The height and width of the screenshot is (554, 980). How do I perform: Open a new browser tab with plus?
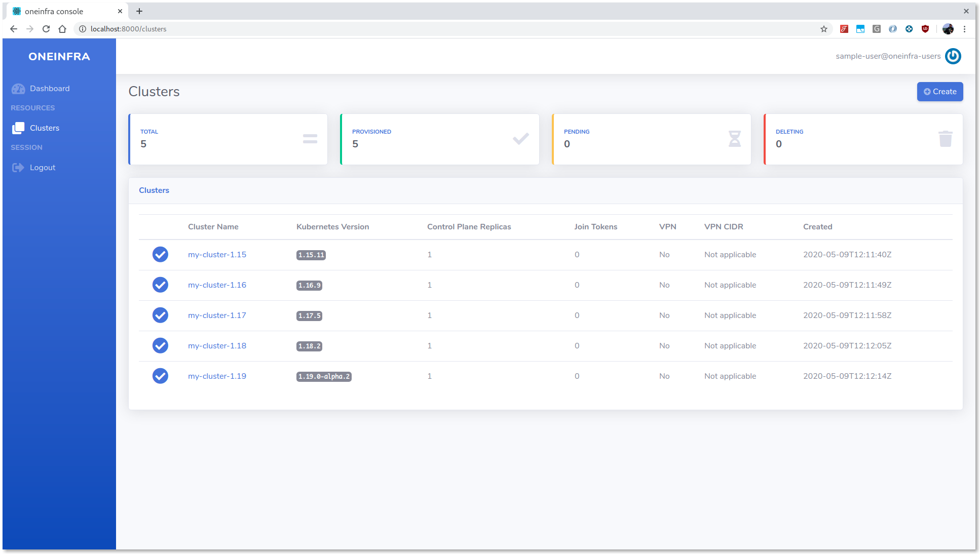tap(139, 11)
